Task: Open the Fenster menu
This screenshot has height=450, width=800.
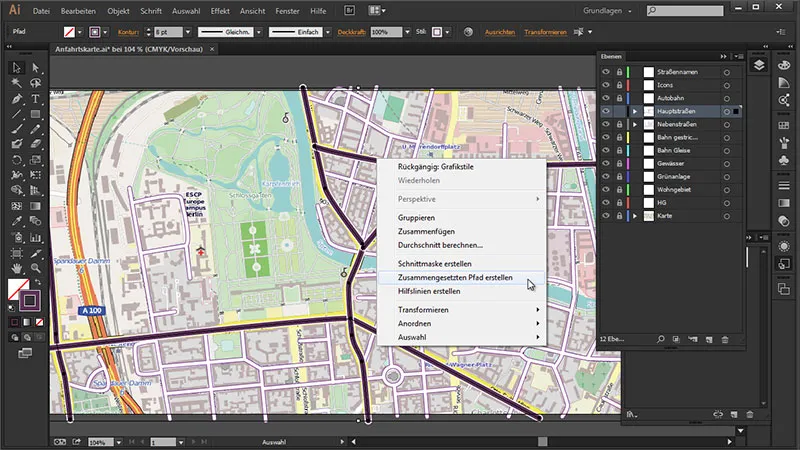Action: click(x=287, y=11)
